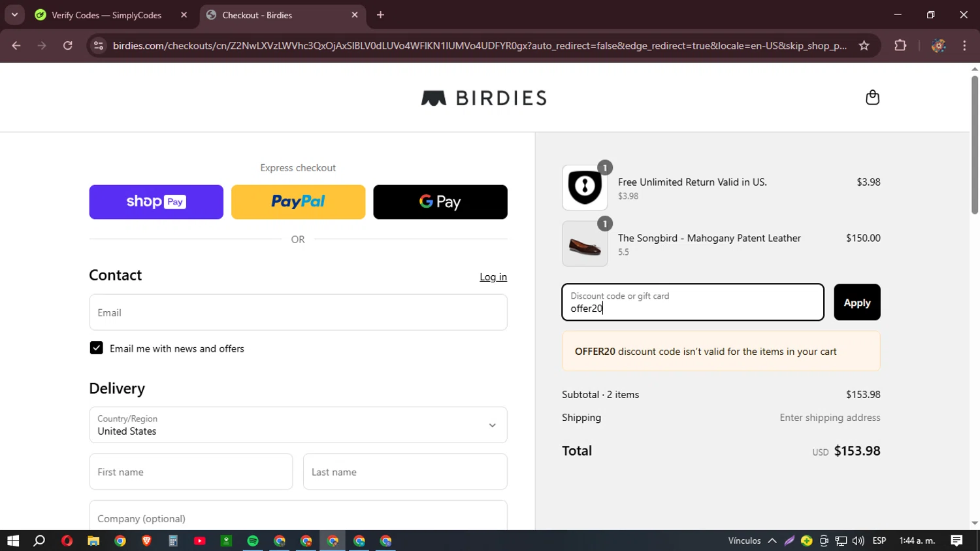Pay with the Shop Pay button
980x551 pixels.
click(156, 202)
